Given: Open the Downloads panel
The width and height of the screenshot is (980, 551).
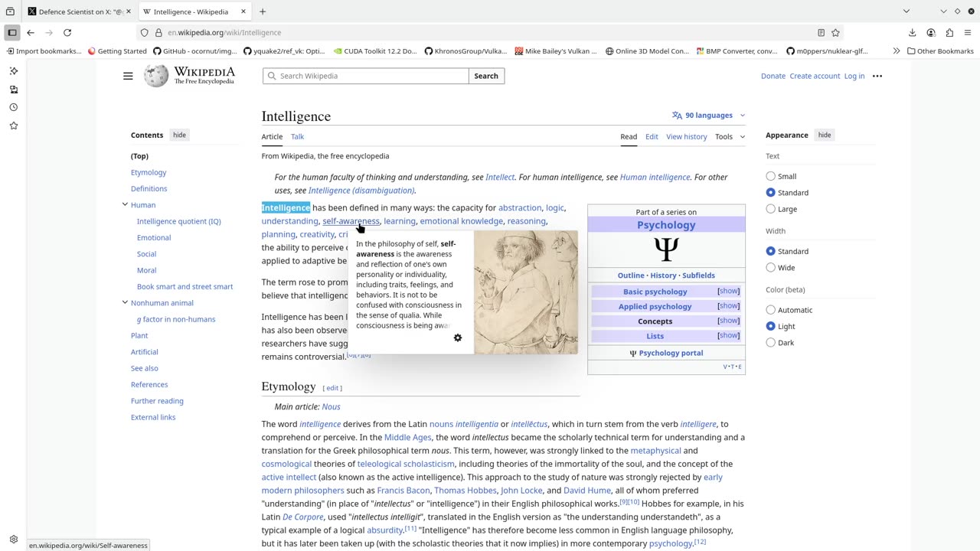Looking at the screenshot, I should pyautogui.click(x=913, y=33).
